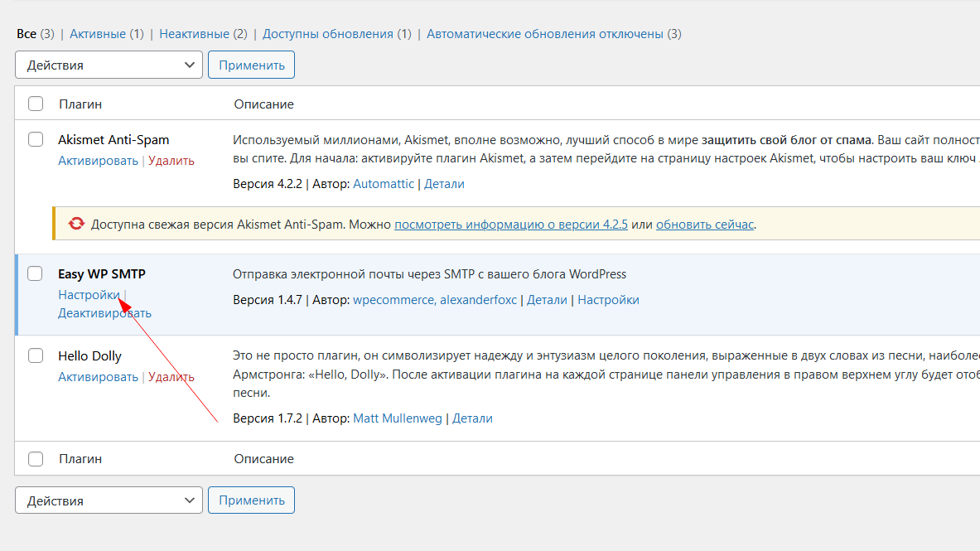Open the bottom Действия bulk actions dropdown
The image size is (980, 551).
click(x=109, y=500)
